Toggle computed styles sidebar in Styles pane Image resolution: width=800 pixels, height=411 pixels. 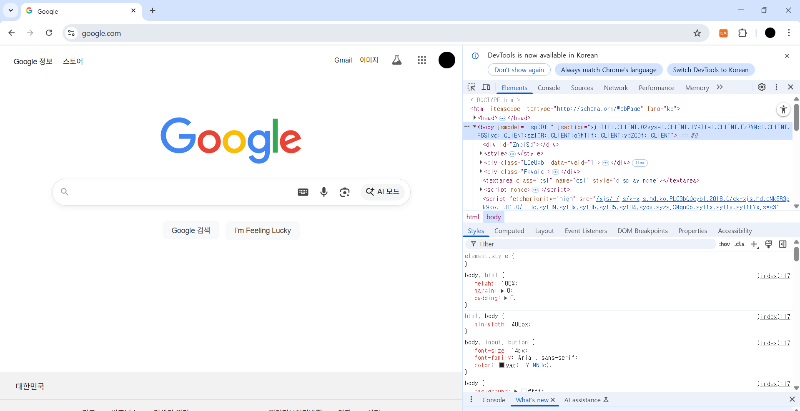[x=783, y=244]
